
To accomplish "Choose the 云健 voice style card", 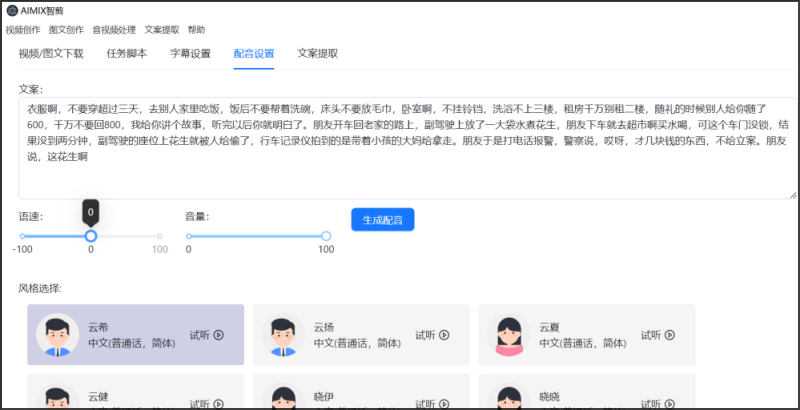I will click(135, 394).
